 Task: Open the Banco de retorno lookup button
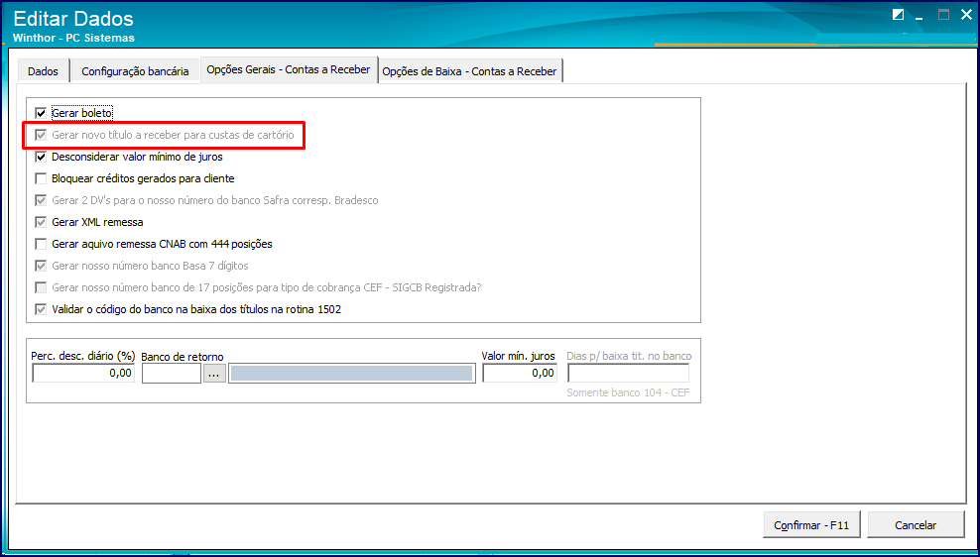pos(214,373)
